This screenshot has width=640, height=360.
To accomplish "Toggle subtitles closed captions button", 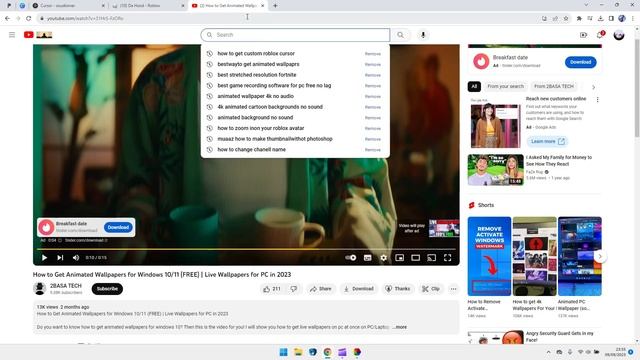I will pos(367,258).
